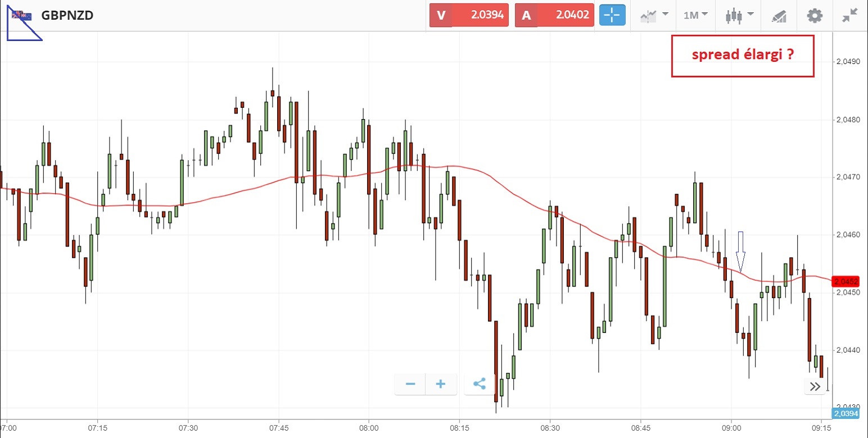868x438 pixels.
Task: Open the drawing tools pencil icon
Action: point(779,15)
